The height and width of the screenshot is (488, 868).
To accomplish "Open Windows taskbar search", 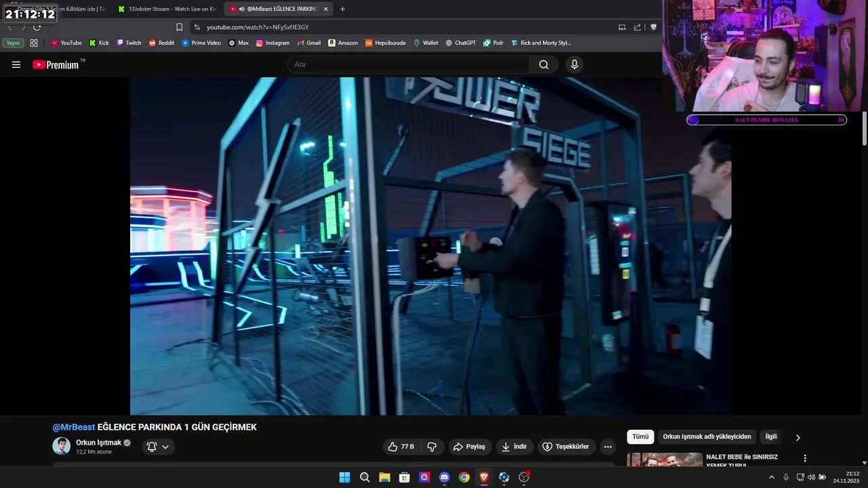I will (365, 477).
